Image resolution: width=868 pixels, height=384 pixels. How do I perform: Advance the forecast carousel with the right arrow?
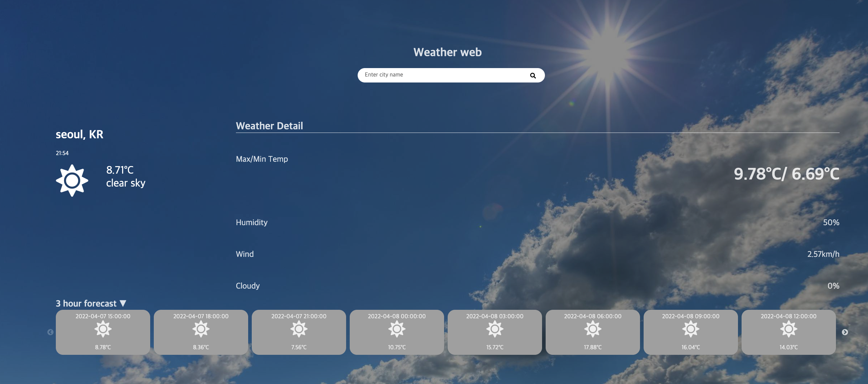(x=845, y=332)
